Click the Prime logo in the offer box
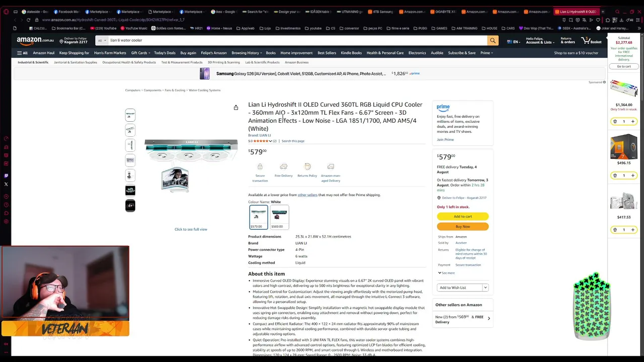 (443, 108)
